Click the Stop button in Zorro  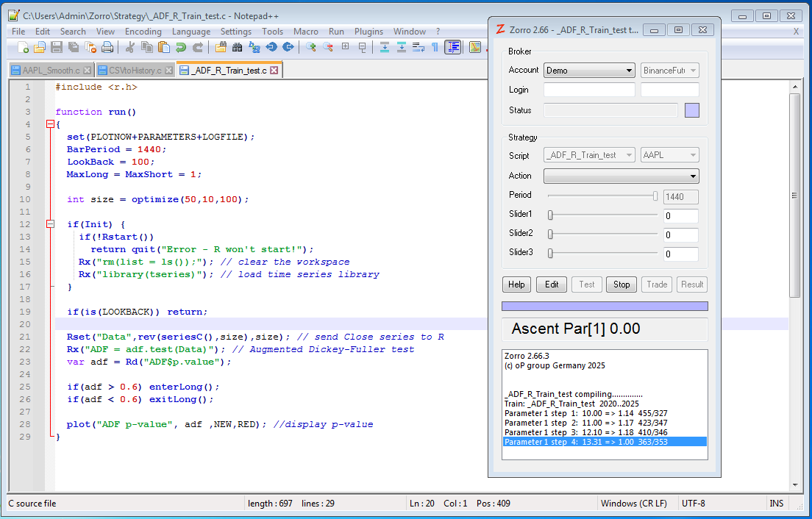click(622, 284)
